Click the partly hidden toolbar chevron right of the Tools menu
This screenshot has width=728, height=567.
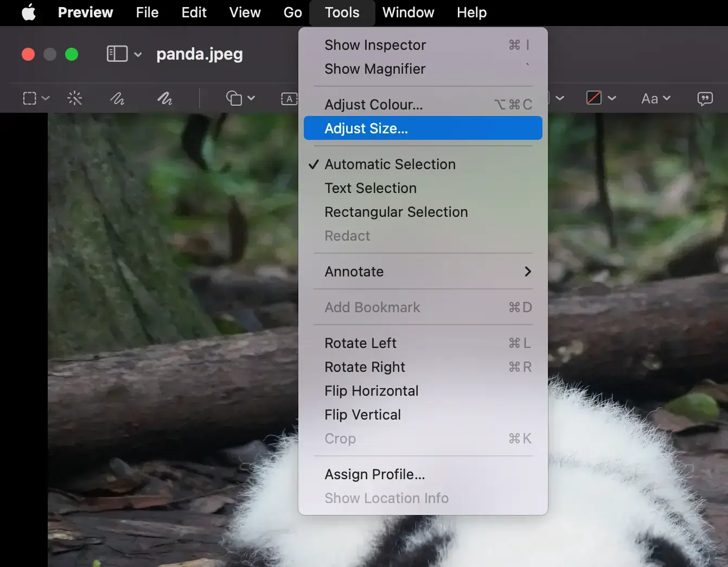click(x=560, y=98)
